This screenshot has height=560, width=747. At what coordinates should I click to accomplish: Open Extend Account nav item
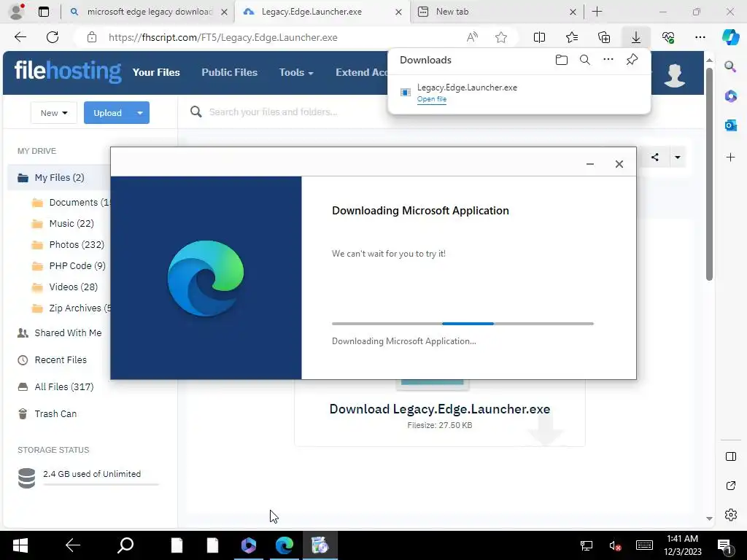(x=362, y=72)
